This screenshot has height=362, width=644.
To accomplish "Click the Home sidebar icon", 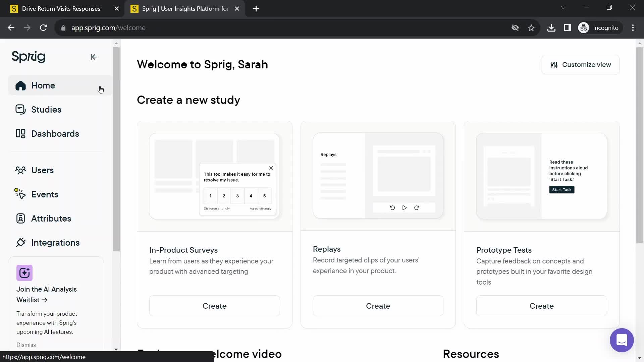I will click(21, 85).
